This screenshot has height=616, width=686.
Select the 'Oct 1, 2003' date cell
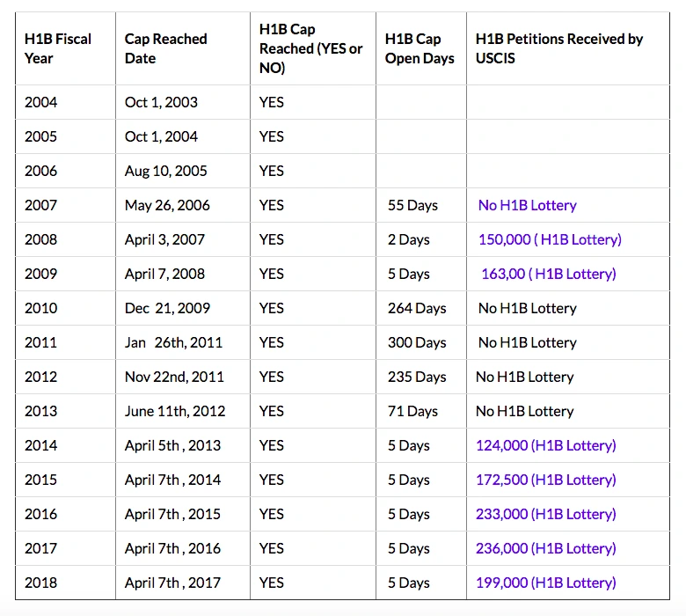(183, 102)
